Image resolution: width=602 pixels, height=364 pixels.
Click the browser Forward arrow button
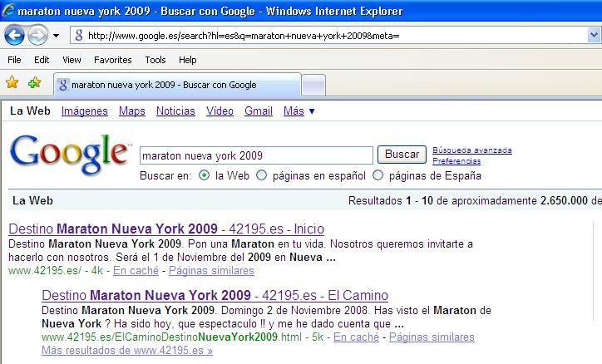pos(37,36)
